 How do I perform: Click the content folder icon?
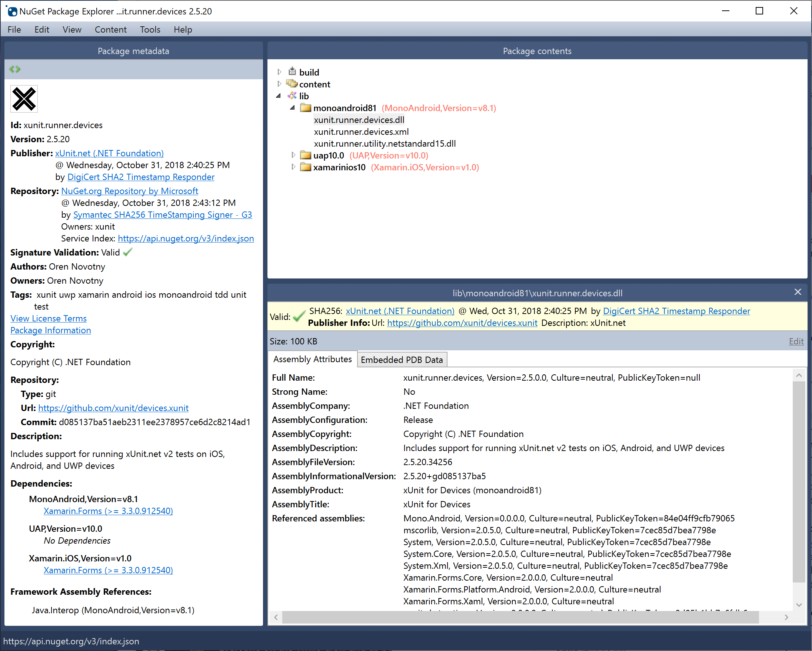point(292,84)
